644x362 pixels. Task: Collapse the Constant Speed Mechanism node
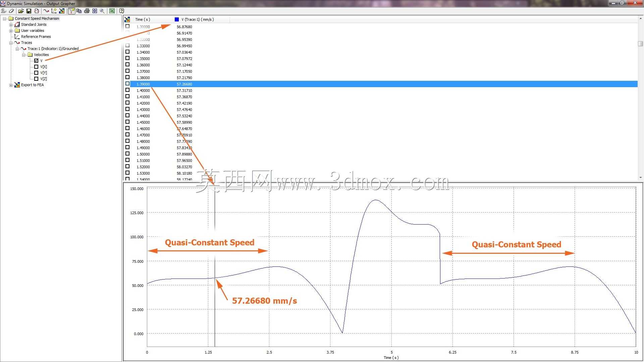(5, 19)
